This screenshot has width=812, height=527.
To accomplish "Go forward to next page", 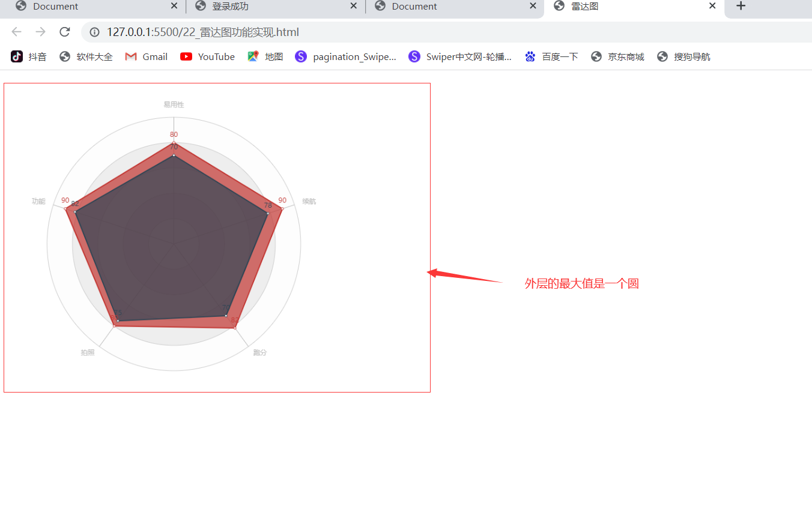I will click(41, 32).
